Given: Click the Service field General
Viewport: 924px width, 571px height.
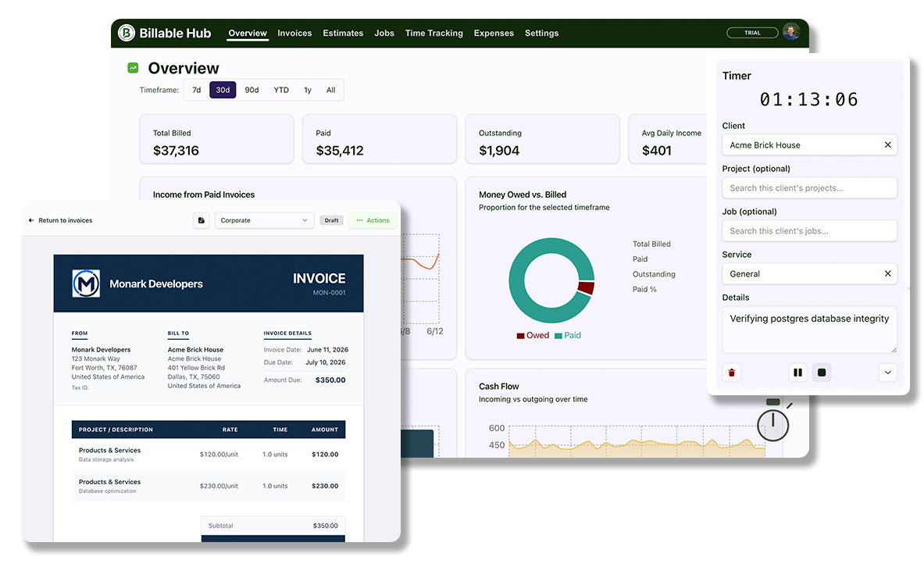Looking at the screenshot, I should (810, 273).
